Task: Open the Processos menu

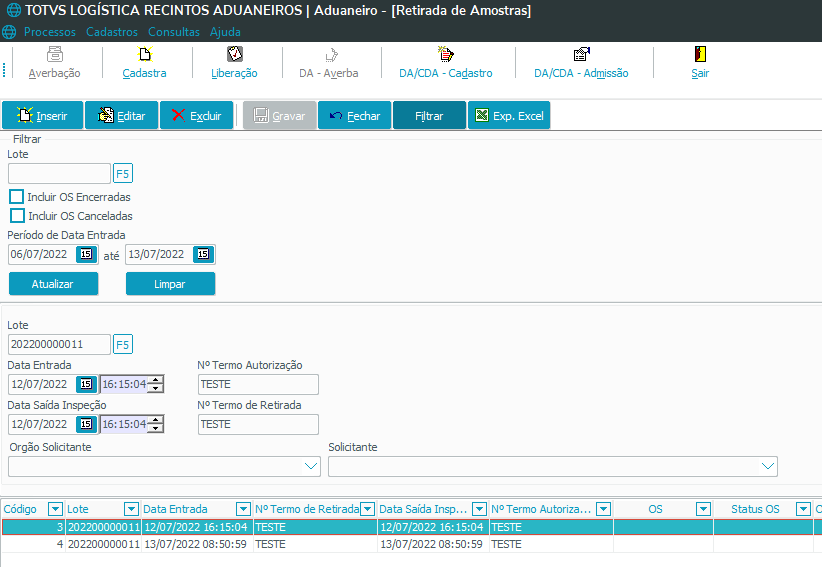Action: tap(50, 32)
